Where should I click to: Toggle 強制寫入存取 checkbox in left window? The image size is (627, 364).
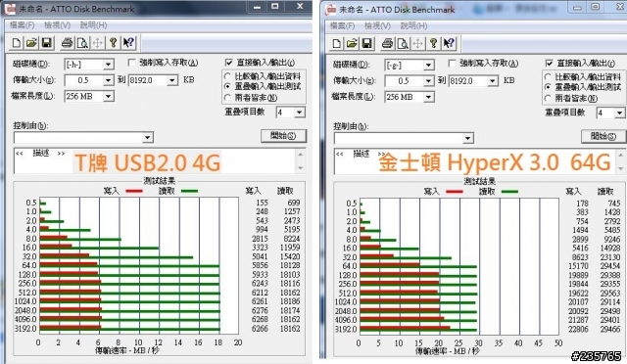click(x=131, y=63)
